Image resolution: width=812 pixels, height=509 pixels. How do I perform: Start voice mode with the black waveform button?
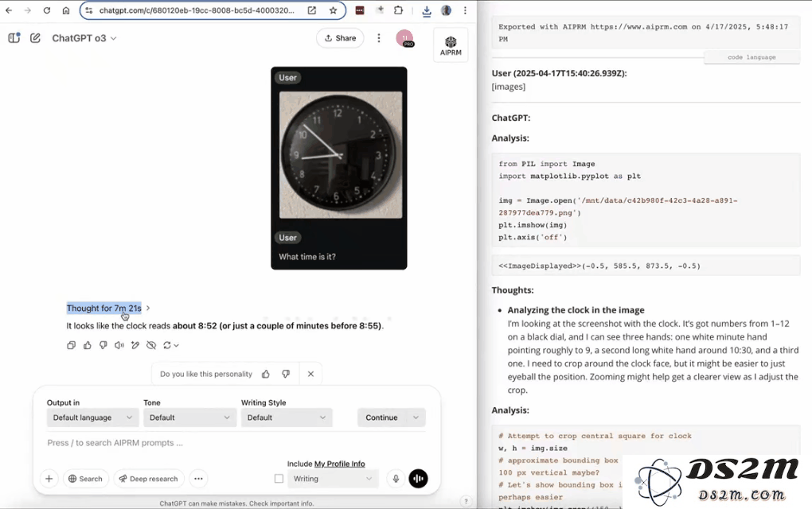tap(419, 479)
